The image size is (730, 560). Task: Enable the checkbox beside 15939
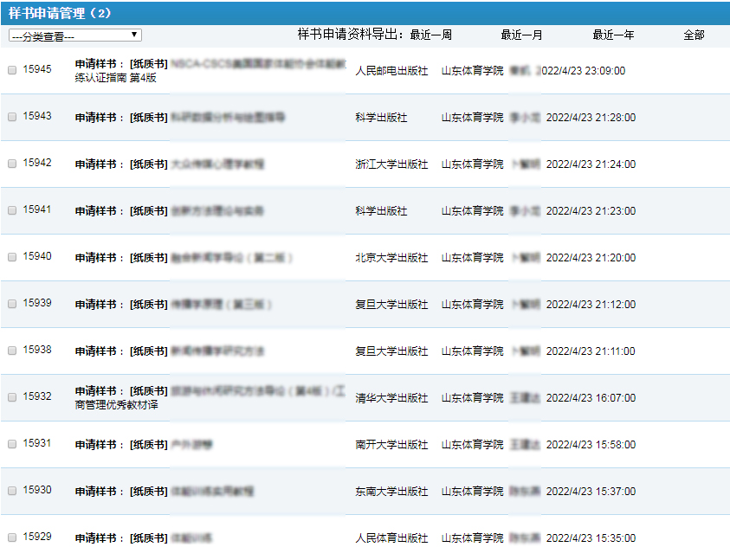12,304
